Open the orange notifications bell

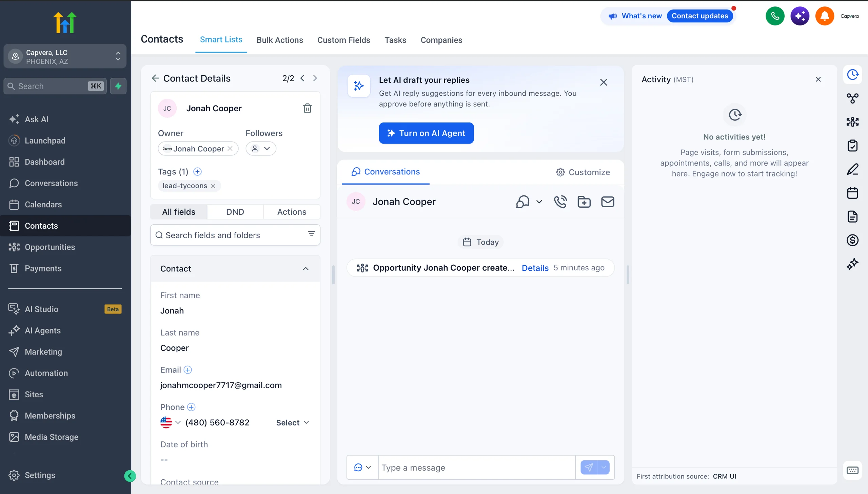click(x=825, y=16)
